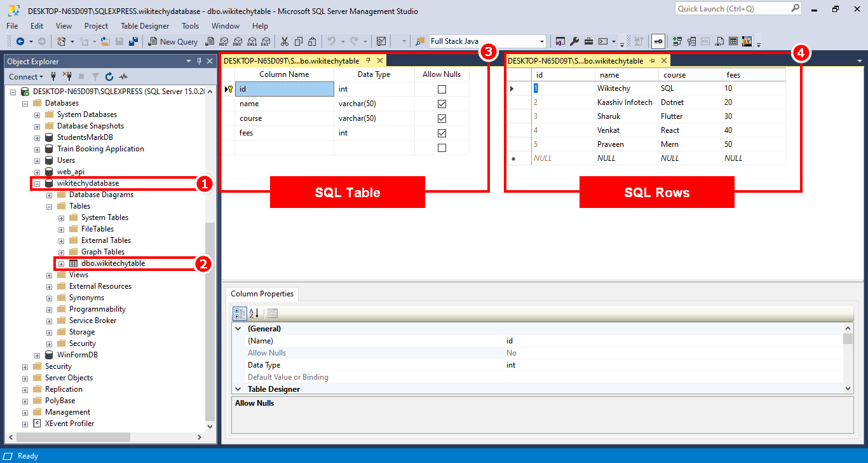The image size is (868, 463).
Task: Check Allow Nulls for the id column
Action: [442, 88]
